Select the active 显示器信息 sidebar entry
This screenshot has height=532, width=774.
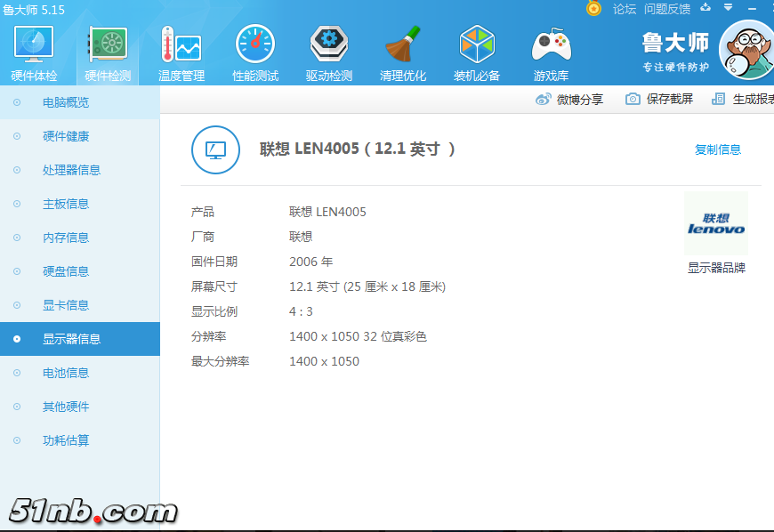point(80,339)
